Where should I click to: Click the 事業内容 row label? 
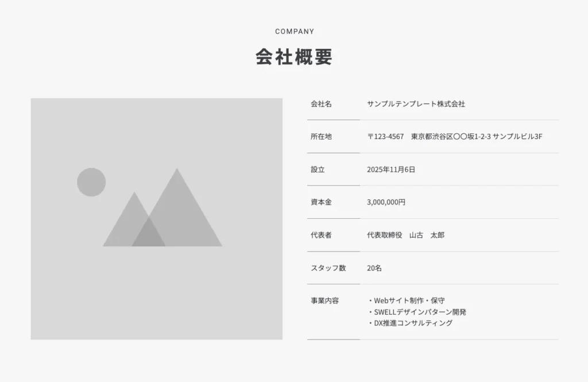coord(323,300)
